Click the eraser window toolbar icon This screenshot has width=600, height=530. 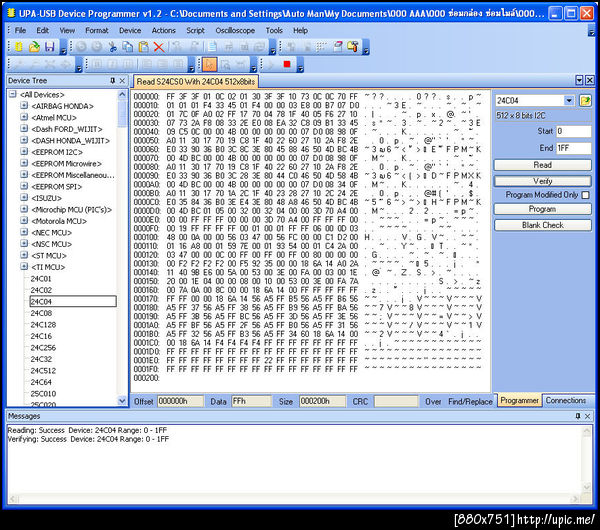click(x=338, y=47)
